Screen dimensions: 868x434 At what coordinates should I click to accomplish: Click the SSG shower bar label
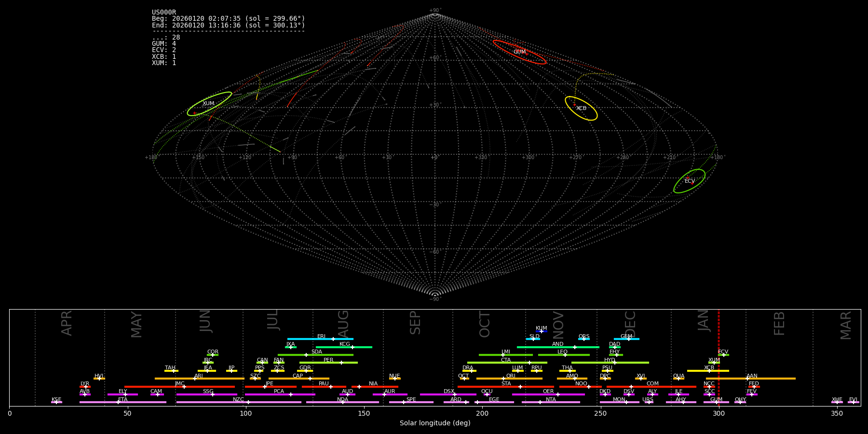click(208, 392)
